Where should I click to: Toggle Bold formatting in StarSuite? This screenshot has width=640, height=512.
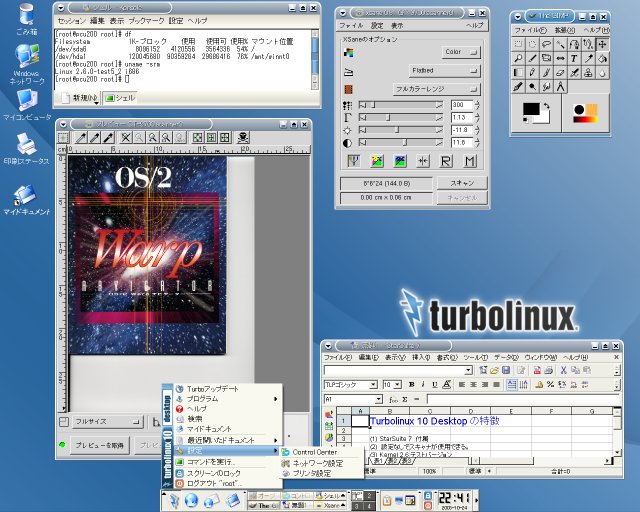[x=411, y=385]
